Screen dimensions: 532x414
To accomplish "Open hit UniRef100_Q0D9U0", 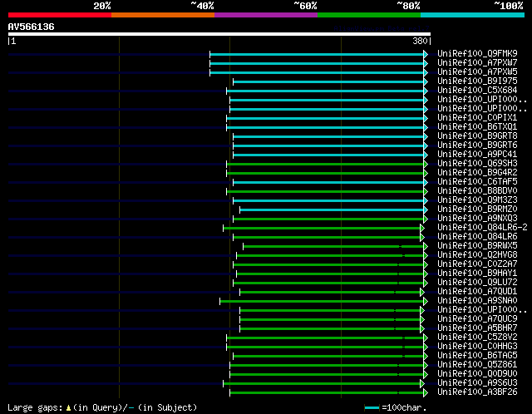I will (477, 374).
